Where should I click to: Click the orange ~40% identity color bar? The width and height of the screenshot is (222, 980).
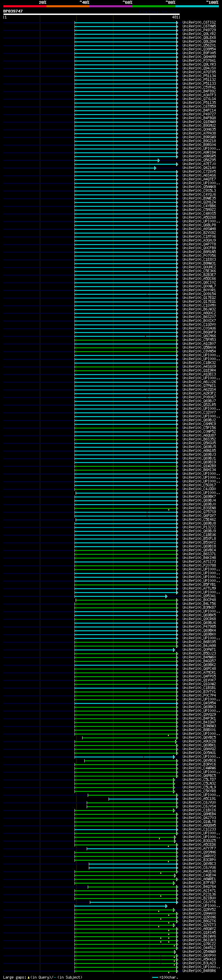pos(68,6)
